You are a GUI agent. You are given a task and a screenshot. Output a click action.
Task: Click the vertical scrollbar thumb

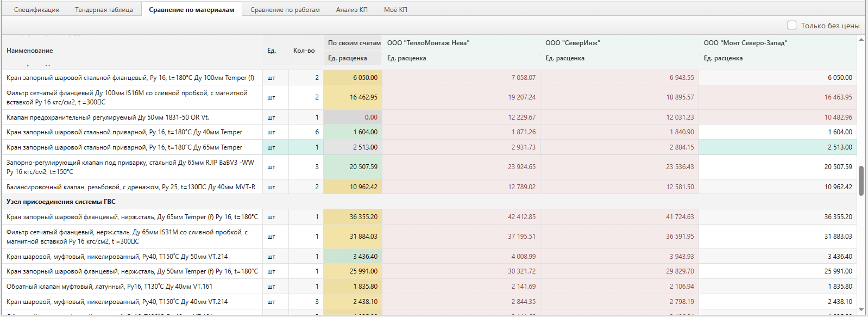861,181
